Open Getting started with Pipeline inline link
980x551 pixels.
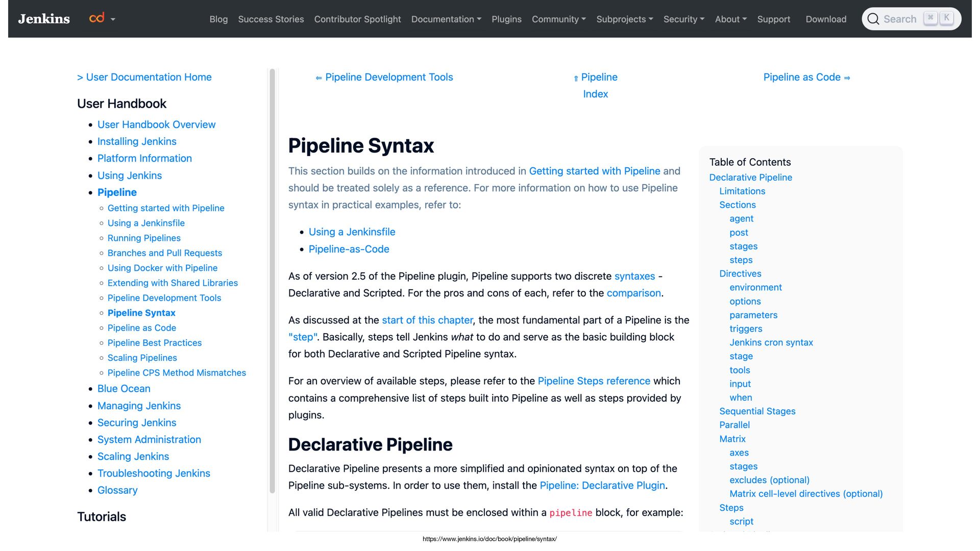[x=594, y=171]
